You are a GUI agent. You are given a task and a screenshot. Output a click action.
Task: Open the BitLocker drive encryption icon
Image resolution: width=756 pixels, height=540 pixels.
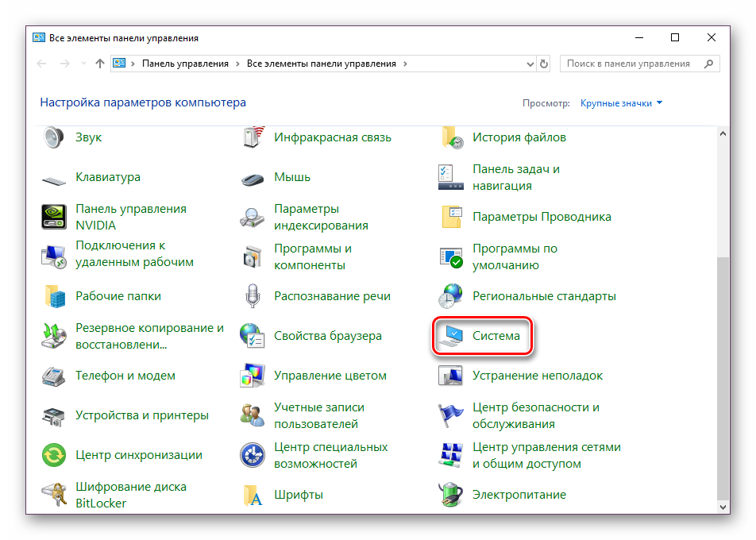(53, 495)
